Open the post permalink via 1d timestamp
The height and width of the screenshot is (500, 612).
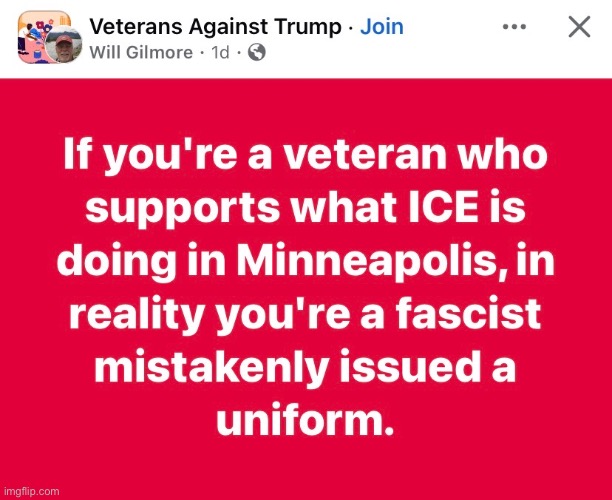click(220, 52)
